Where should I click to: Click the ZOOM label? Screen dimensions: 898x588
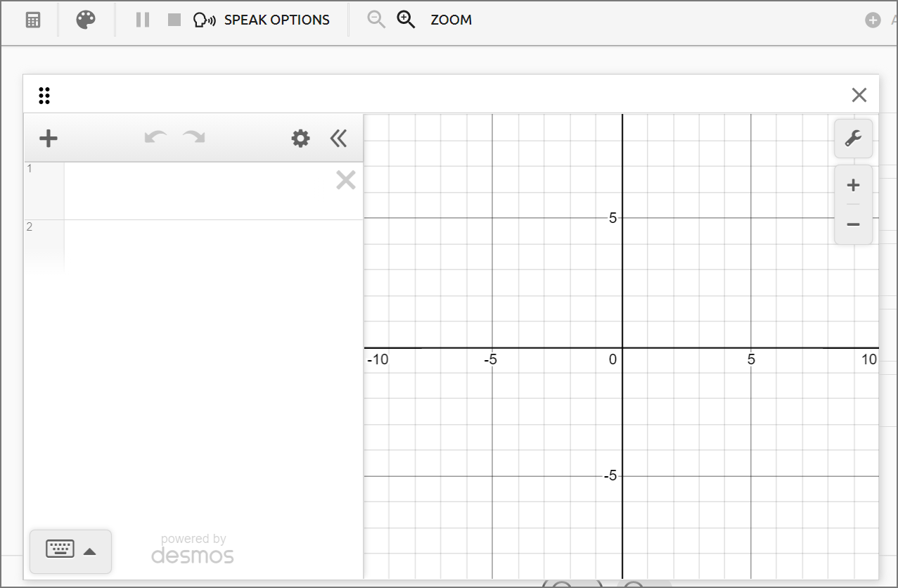tap(451, 20)
